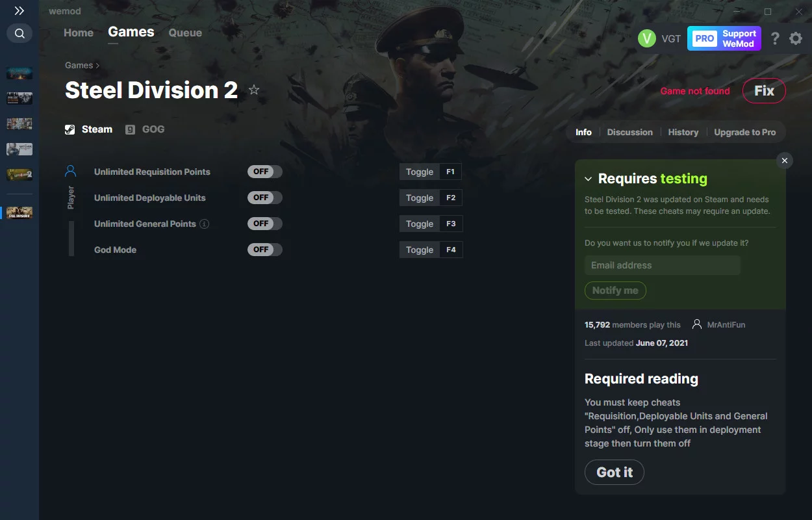This screenshot has height=520, width=812.
Task: Click Toggle button for God Mode
Action: coord(420,250)
